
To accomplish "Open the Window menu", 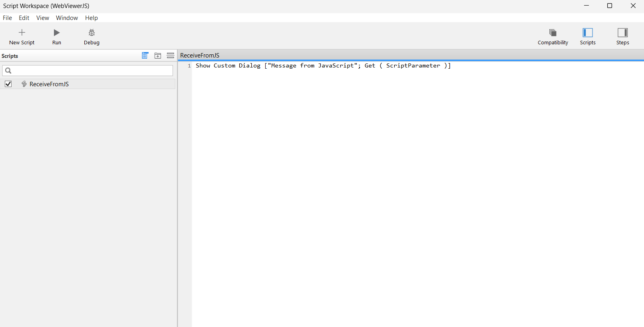I will coord(67,18).
